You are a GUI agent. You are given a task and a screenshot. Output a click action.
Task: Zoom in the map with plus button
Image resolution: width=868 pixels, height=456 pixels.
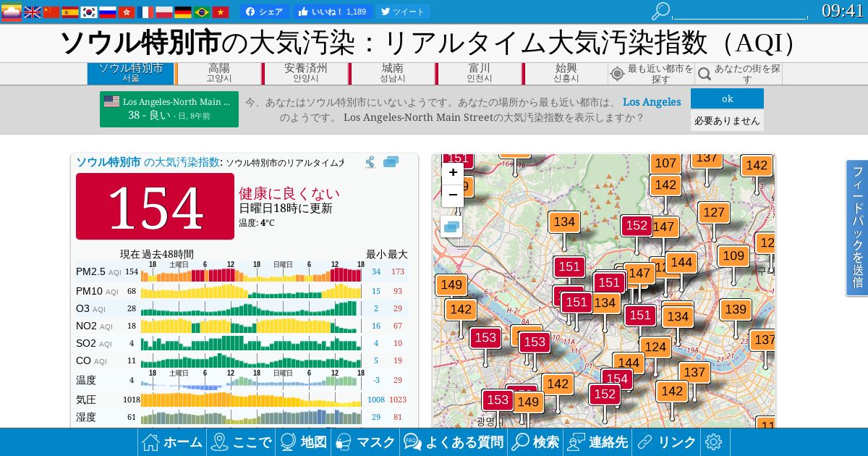[x=453, y=172]
